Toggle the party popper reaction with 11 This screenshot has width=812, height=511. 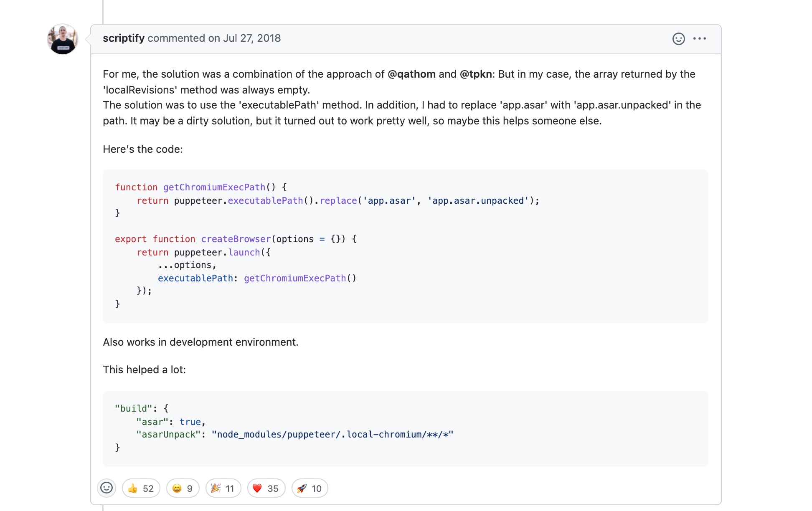tap(223, 488)
